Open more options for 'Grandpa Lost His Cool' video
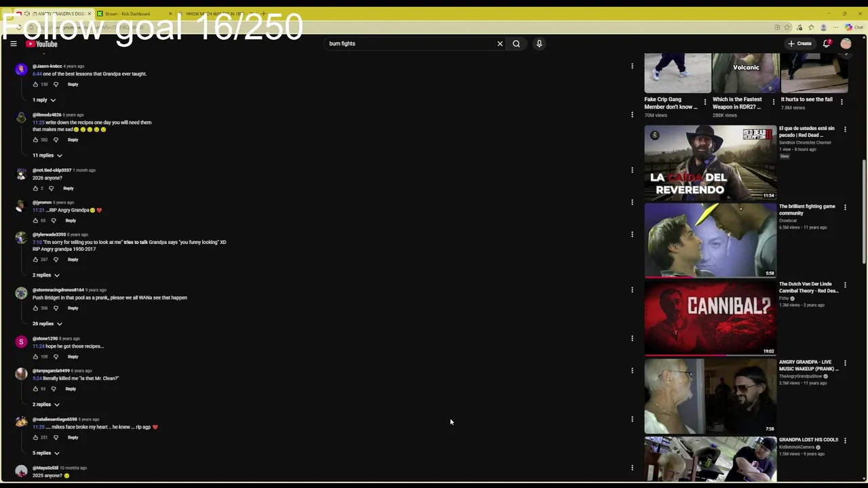The width and height of the screenshot is (868, 488). click(x=845, y=440)
